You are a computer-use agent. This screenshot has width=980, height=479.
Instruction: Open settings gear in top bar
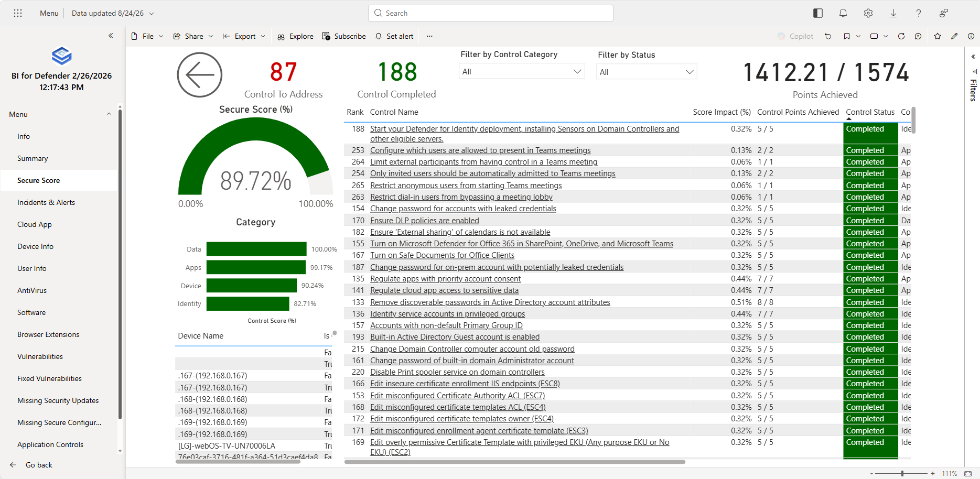(x=868, y=13)
